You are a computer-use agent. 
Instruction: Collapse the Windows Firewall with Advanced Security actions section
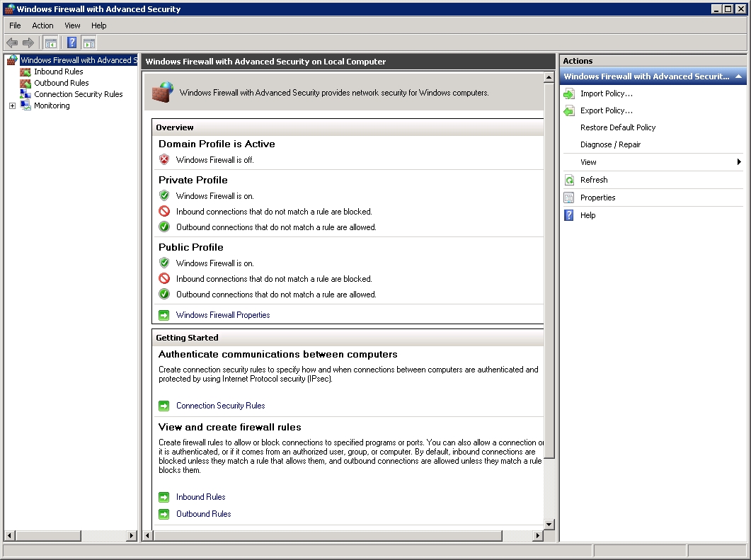pos(738,76)
